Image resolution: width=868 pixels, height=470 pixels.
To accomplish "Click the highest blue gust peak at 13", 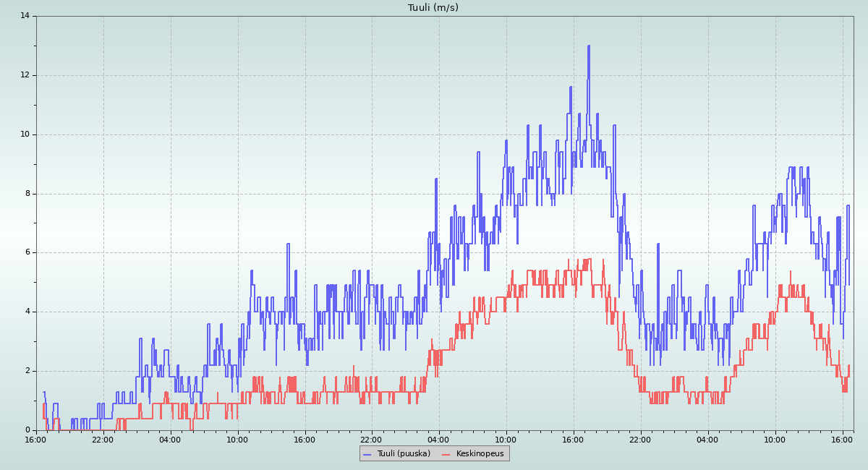I will 589,46.
